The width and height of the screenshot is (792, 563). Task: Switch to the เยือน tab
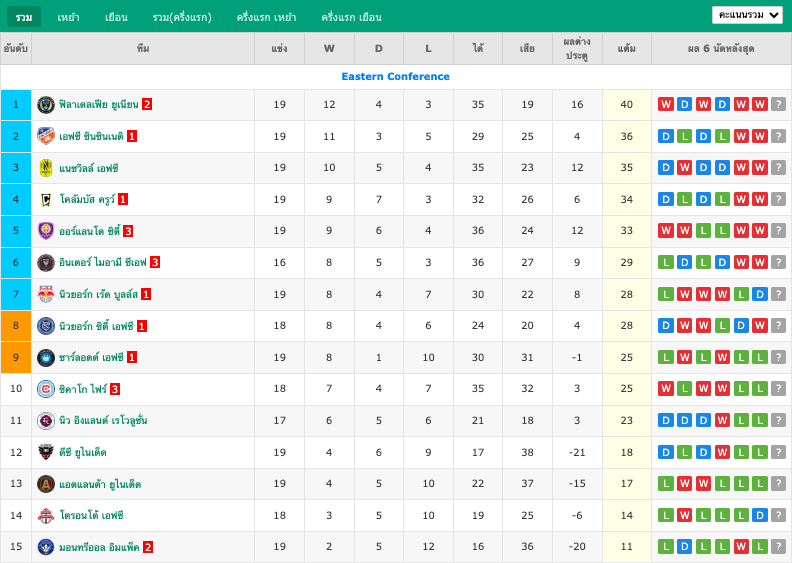coord(116,17)
